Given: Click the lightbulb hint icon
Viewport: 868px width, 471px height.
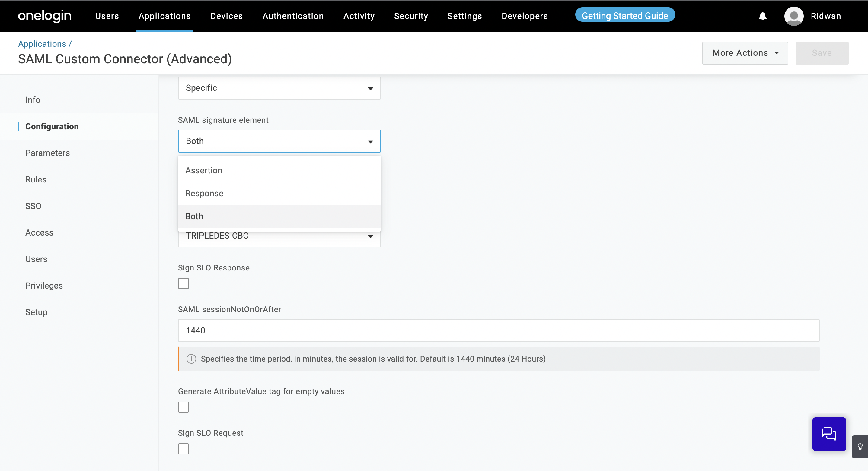Looking at the screenshot, I should [860, 446].
